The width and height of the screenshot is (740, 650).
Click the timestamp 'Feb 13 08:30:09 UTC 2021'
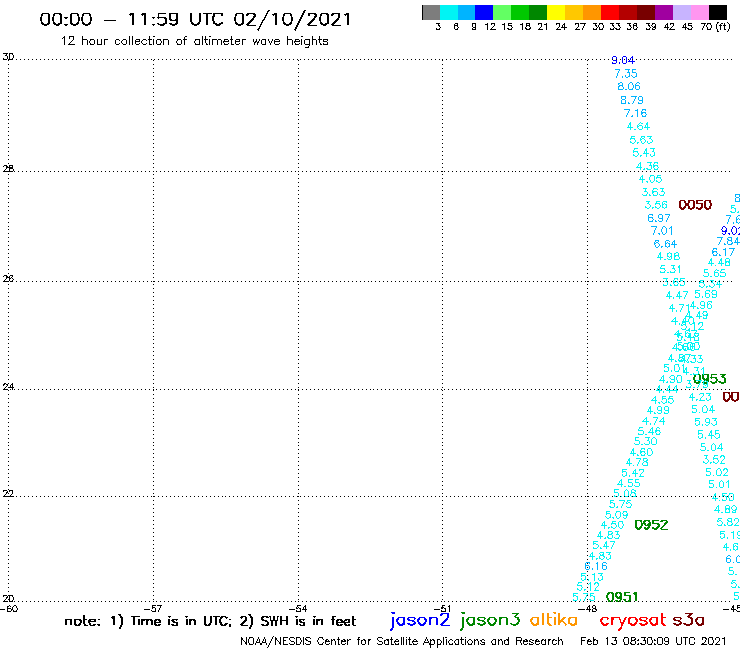(x=653, y=641)
